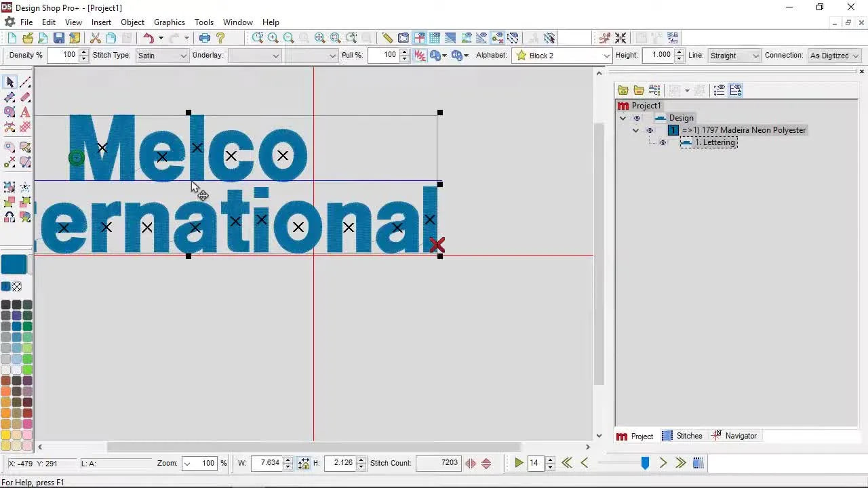Screen dimensions: 868x488
Task: Open the Tools menu
Action: coord(204,22)
